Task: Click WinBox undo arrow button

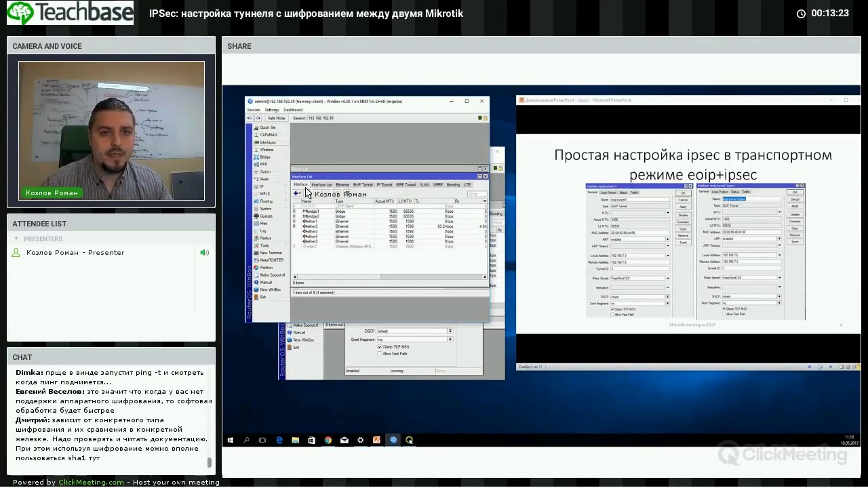Action: tap(250, 118)
